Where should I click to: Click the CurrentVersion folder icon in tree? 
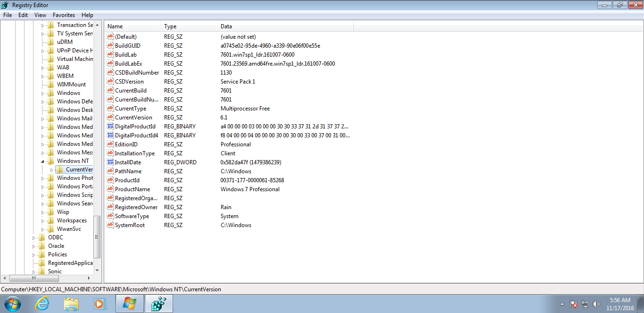(59, 169)
